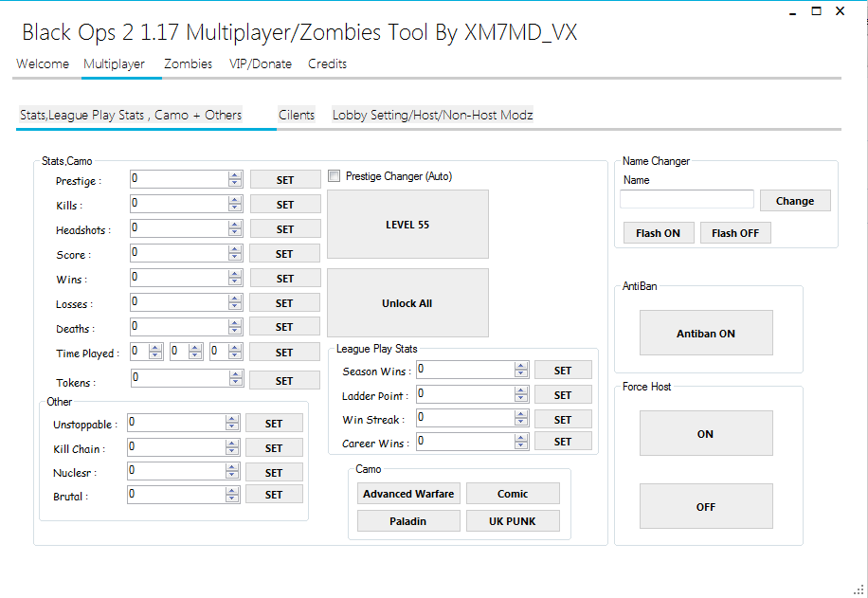Increase Season Wins with up arrow
Screen dimensions: 868x598
[x=521, y=366]
